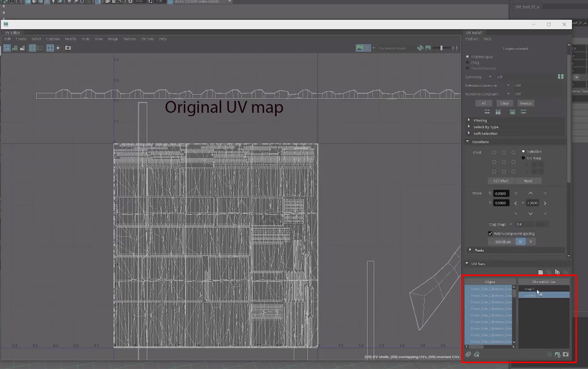
Task: Click the internal borders display icon
Action: point(40,48)
